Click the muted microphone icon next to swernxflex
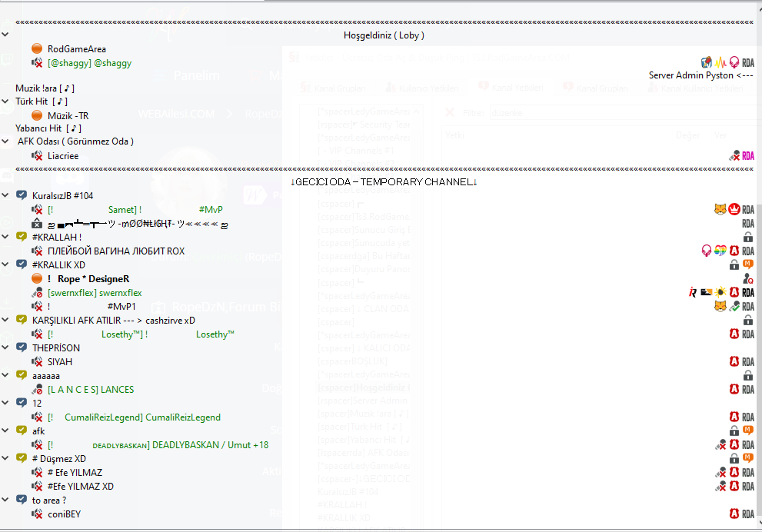The image size is (762, 532). (37, 293)
